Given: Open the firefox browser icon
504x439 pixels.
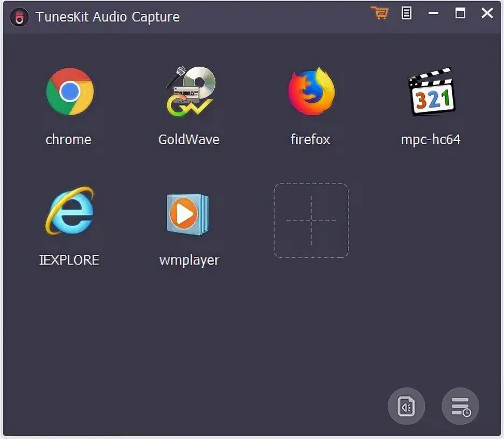Looking at the screenshot, I should click(x=311, y=91).
